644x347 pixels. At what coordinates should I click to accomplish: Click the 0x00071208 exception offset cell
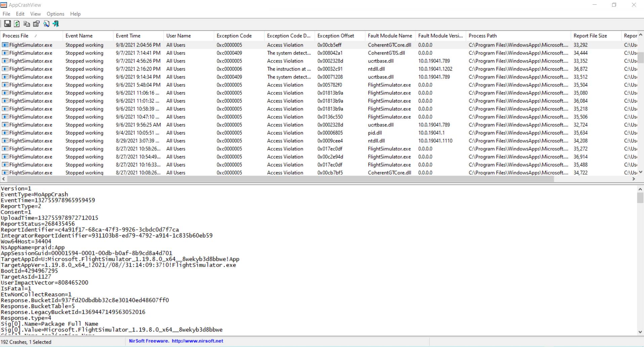click(330, 77)
